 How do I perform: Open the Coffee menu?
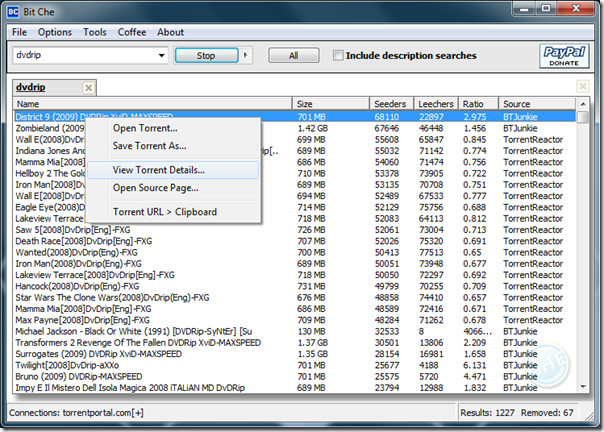[x=132, y=32]
